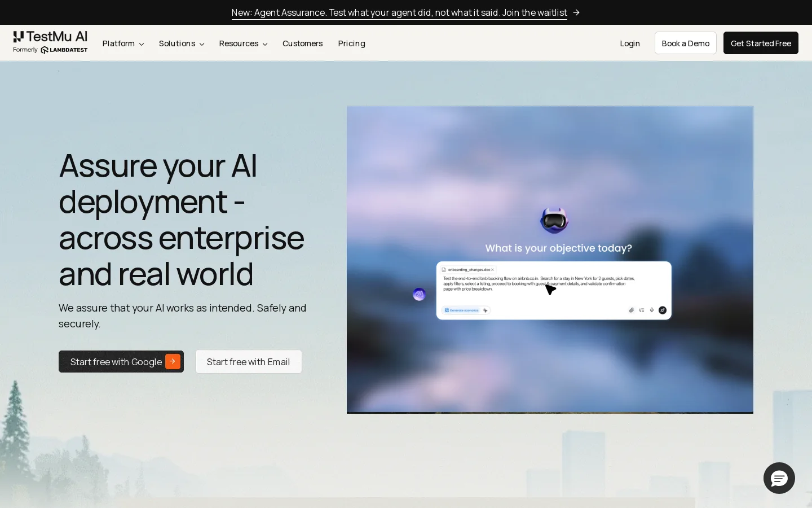This screenshot has width=812, height=508.
Task: Click the chevron next to Resources
Action: click(x=265, y=44)
